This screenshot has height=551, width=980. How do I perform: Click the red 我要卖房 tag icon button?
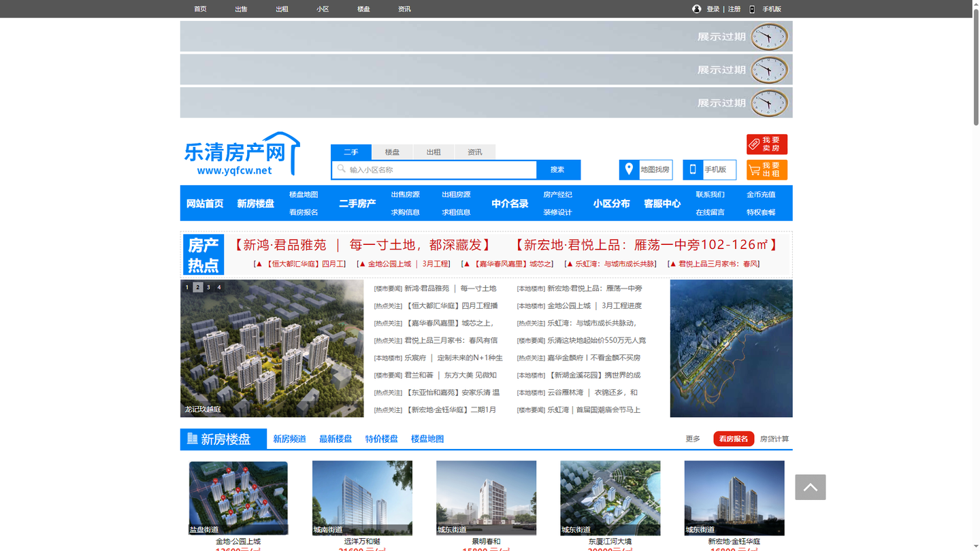click(767, 144)
